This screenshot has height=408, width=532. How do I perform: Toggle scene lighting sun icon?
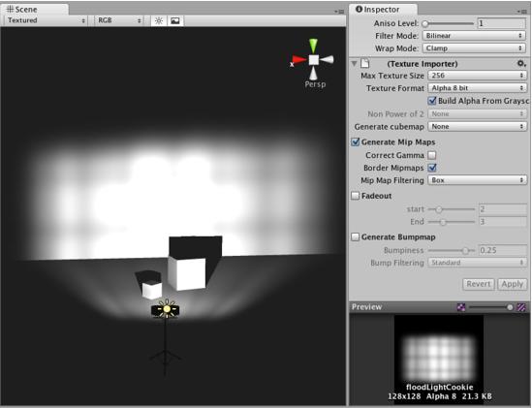(x=159, y=20)
